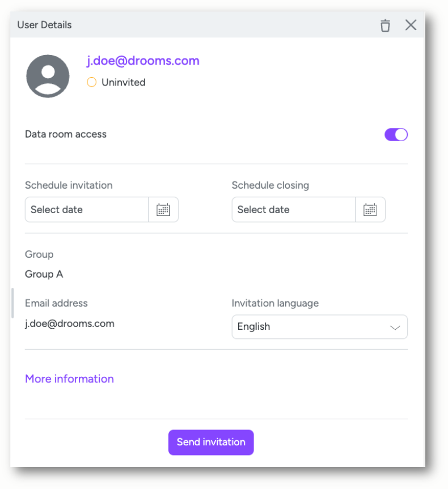The image size is (448, 489).
Task: Toggle the Data room access switch
Action: 396,135
